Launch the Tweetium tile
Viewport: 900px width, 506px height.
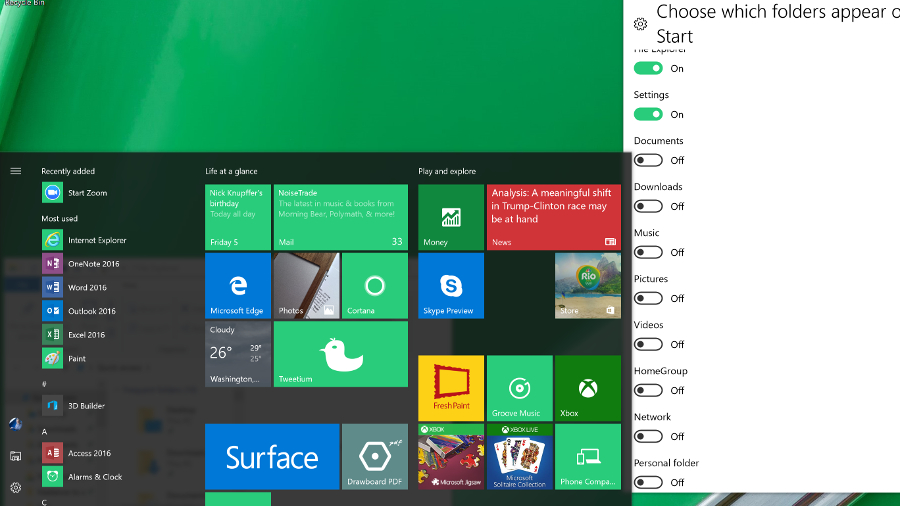(x=341, y=354)
